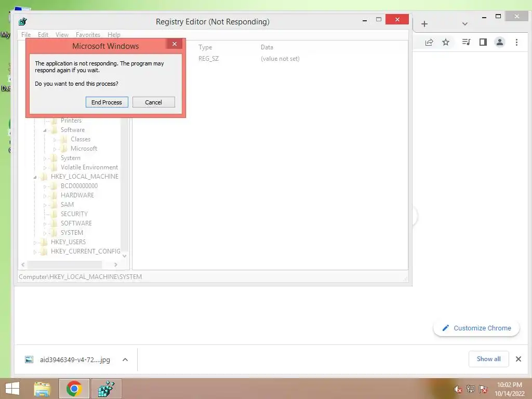Close the Microsoft Windows dialog
The height and width of the screenshot is (399, 532).
coord(175,44)
